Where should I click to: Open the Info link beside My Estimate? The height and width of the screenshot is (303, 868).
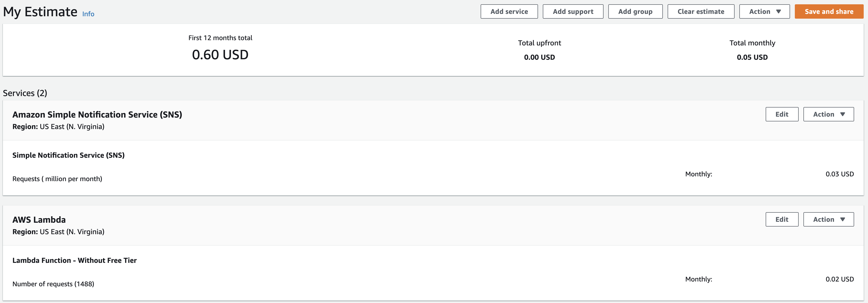click(x=88, y=14)
